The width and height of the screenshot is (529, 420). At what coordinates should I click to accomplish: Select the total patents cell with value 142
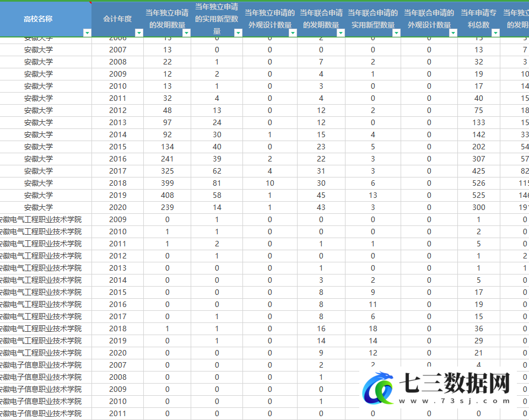[x=479, y=135]
